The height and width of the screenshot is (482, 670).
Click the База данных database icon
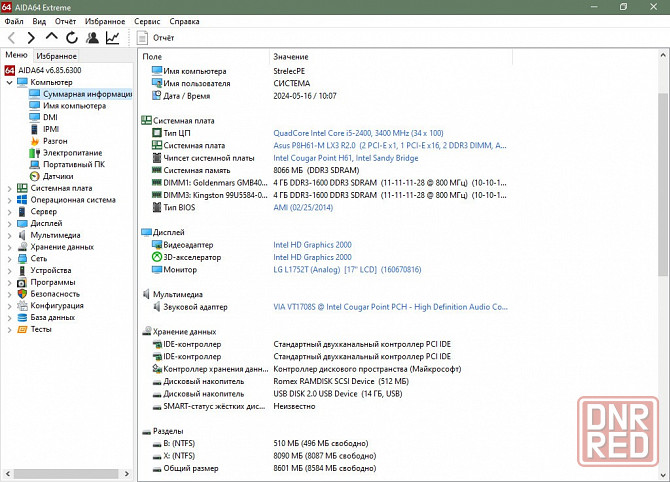(x=22, y=317)
